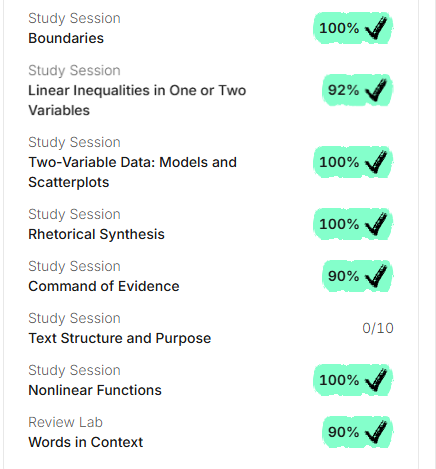Click the 100% badge for Rhetorical Synthesis

353,224
